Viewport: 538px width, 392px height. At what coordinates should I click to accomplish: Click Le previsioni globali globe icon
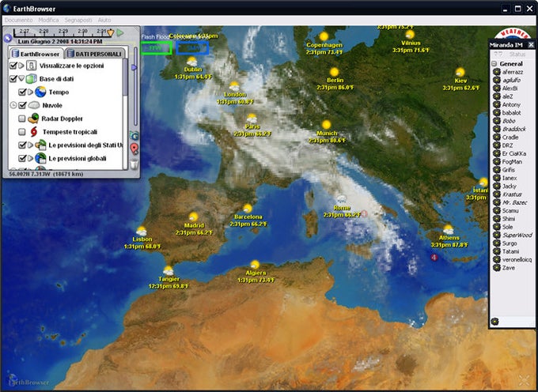coord(40,158)
